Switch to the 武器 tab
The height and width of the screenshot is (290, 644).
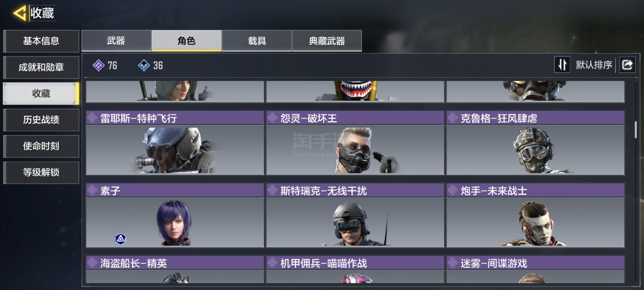(x=116, y=41)
